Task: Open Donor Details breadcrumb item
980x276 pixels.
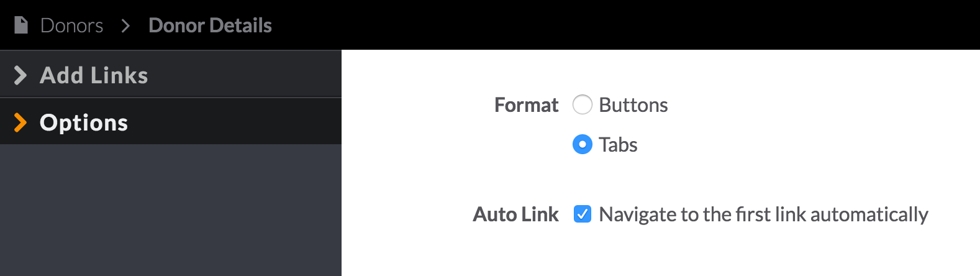Action: pyautogui.click(x=210, y=25)
